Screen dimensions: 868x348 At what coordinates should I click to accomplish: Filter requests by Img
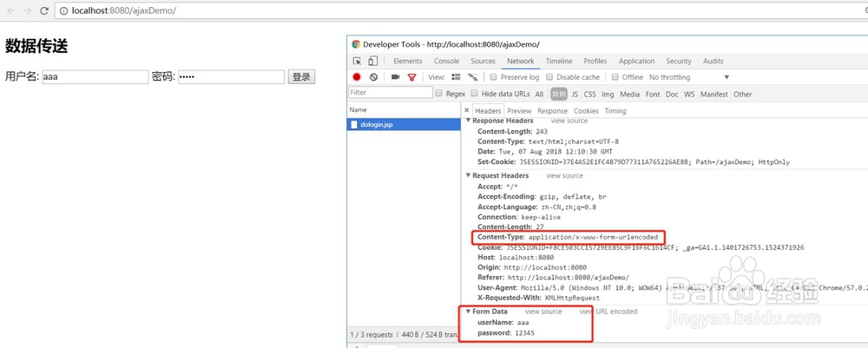pos(608,94)
